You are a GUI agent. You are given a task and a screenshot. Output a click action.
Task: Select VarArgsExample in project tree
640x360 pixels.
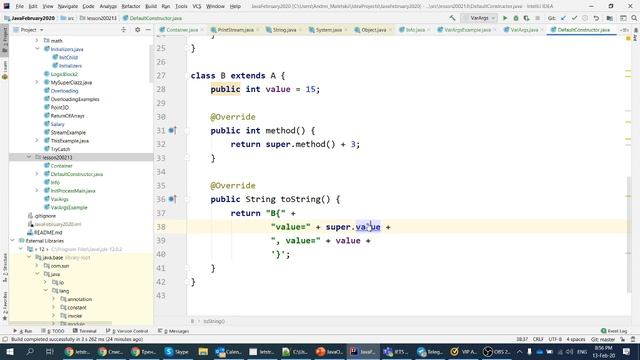[69, 207]
